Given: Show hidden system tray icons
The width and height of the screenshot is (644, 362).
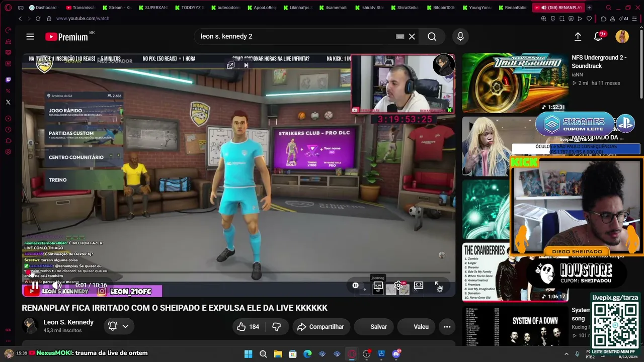Looking at the screenshot, I should pyautogui.click(x=567, y=354).
